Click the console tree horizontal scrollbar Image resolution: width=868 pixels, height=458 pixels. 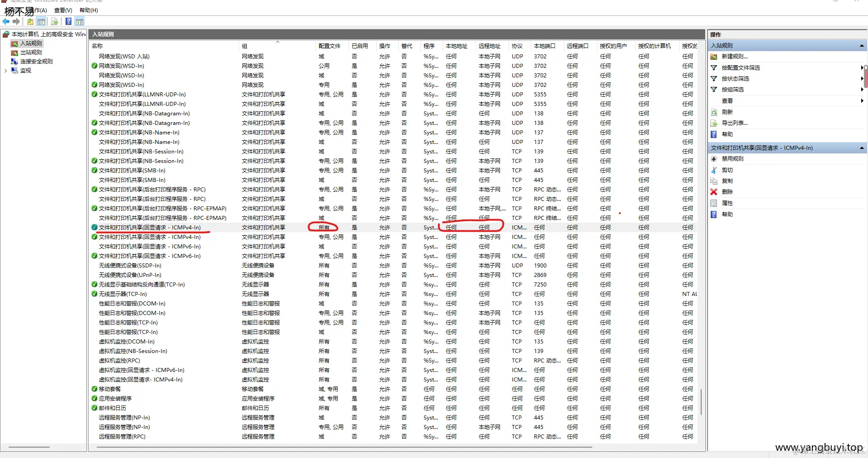point(29,447)
